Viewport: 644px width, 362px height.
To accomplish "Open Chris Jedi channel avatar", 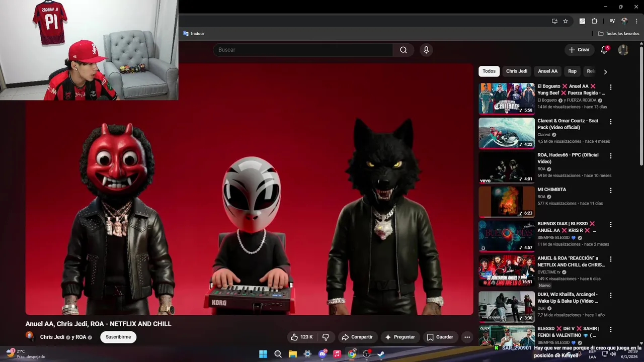I will point(30,336).
